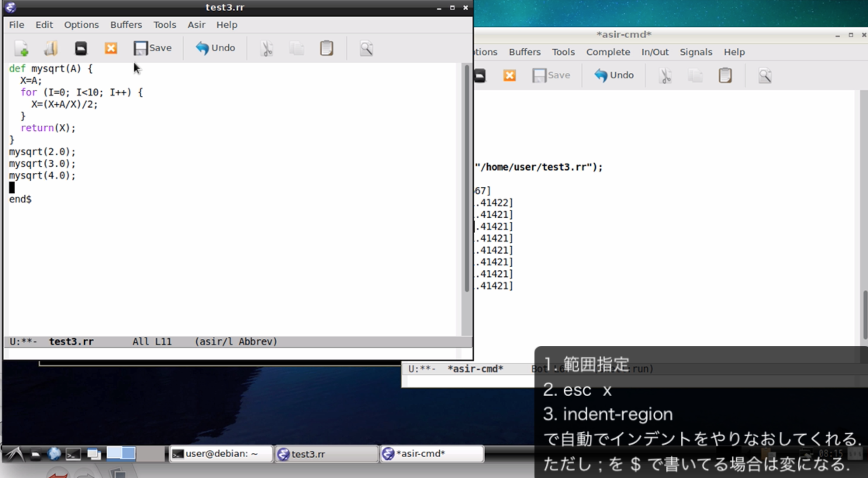Switch to *asir-cmd* window via taskbar
868x478 pixels.
pos(432,454)
